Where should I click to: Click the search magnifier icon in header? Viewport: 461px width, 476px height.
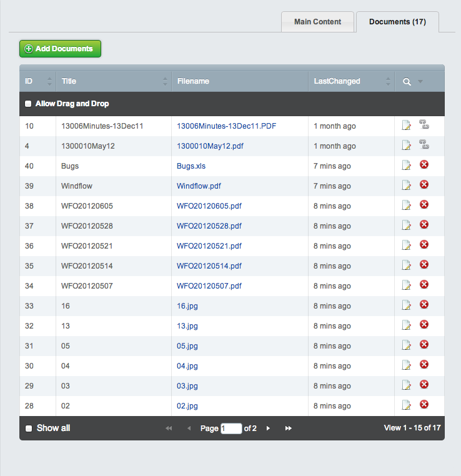(x=407, y=81)
